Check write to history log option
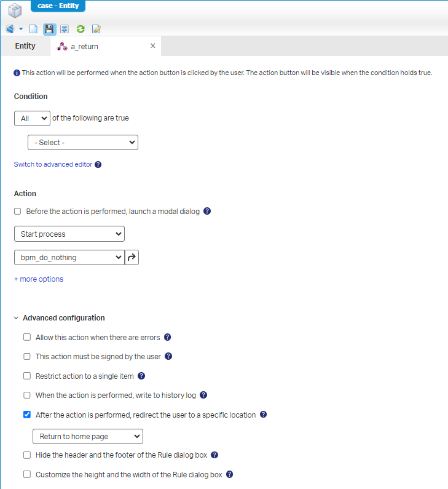The height and width of the screenshot is (489, 448). tap(27, 395)
